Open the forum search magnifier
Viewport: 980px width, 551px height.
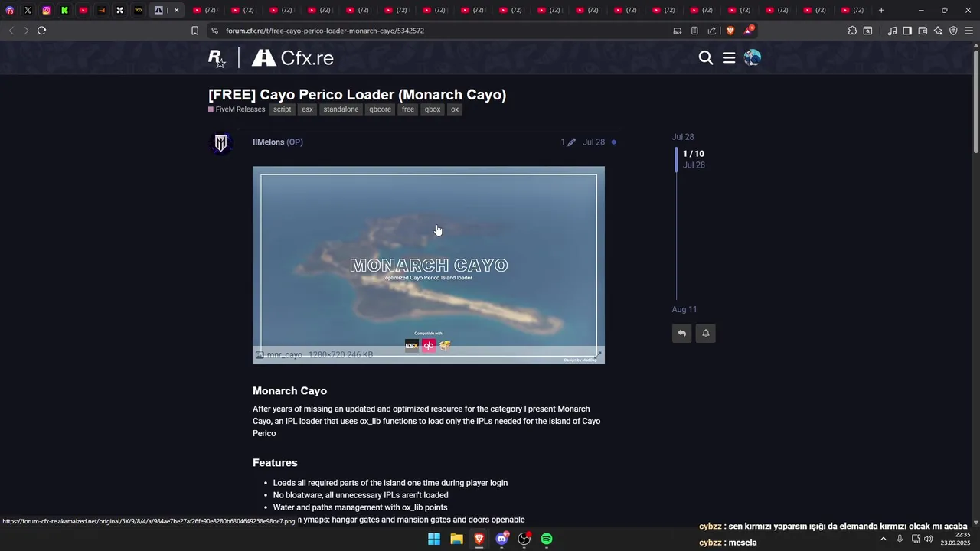706,57
